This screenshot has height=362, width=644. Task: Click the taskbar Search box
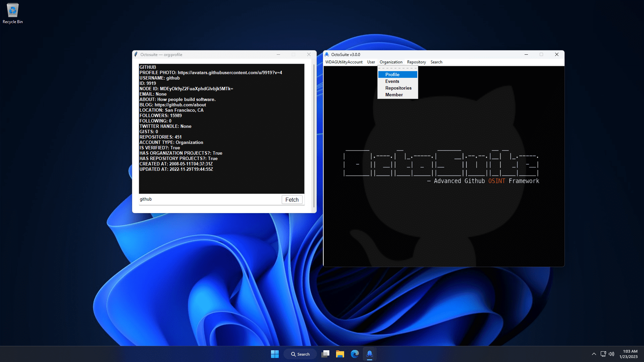[x=300, y=354]
